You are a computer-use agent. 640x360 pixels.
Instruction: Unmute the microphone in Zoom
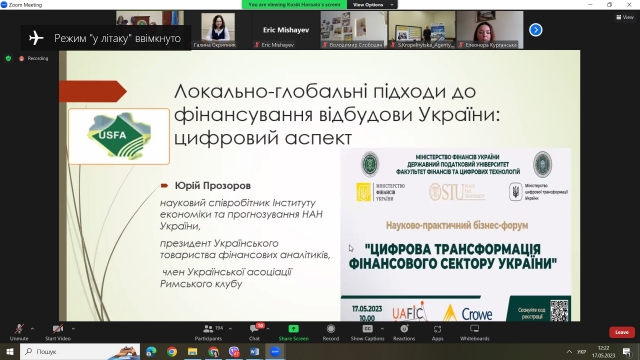(19, 332)
